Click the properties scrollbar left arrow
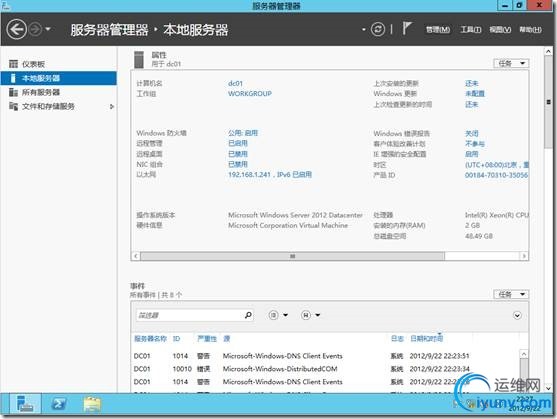The image size is (557, 419). click(x=136, y=256)
